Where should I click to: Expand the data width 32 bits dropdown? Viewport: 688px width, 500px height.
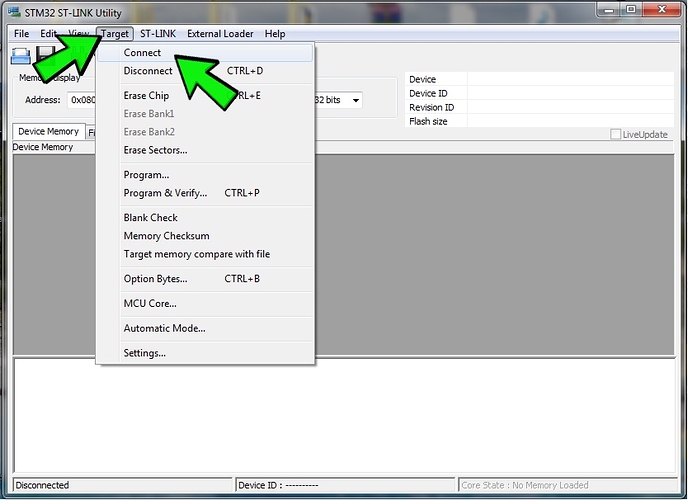click(356, 100)
